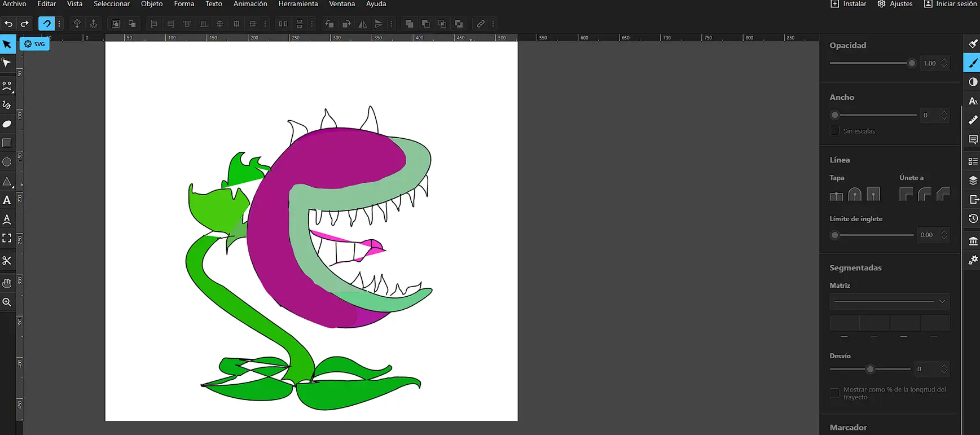
Task: Click the Desvío value stepper arrows
Action: (x=944, y=369)
